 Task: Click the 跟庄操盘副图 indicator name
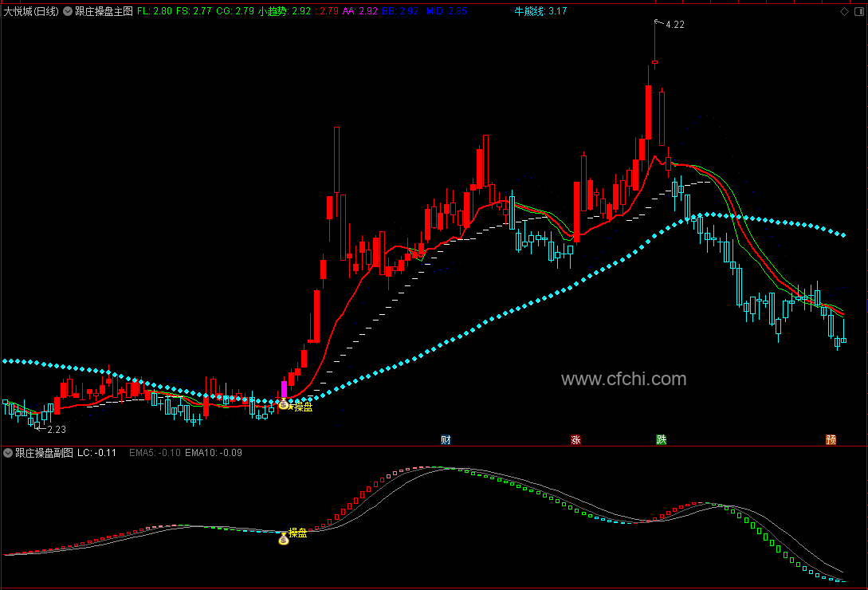pyautogui.click(x=44, y=453)
